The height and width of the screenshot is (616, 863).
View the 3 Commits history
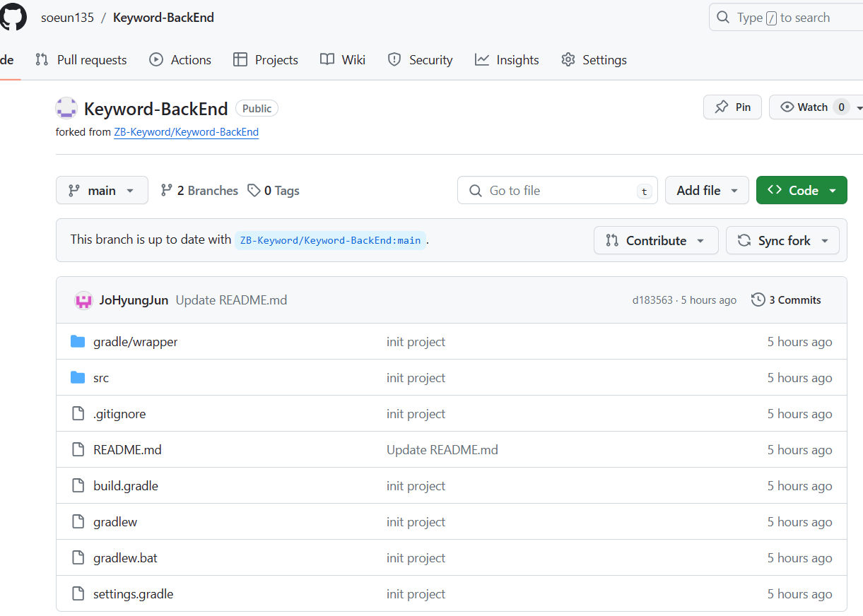coord(786,300)
